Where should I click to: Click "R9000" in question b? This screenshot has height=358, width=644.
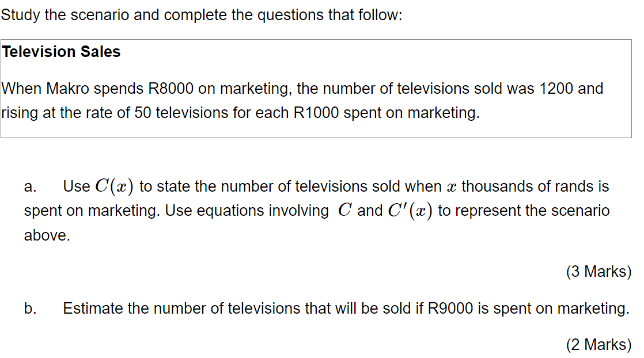[x=450, y=309]
